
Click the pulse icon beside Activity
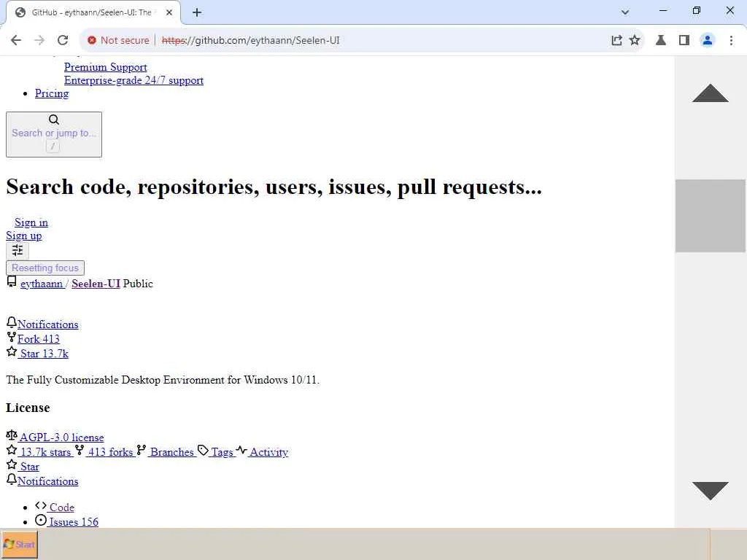click(241, 450)
